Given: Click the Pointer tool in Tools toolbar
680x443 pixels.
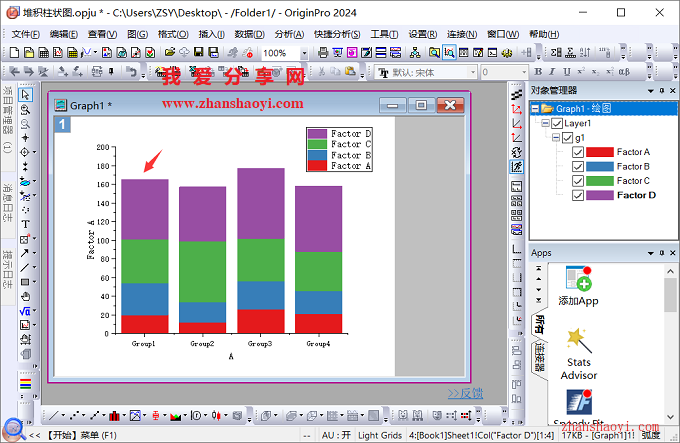Looking at the screenshot, I should tap(25, 94).
